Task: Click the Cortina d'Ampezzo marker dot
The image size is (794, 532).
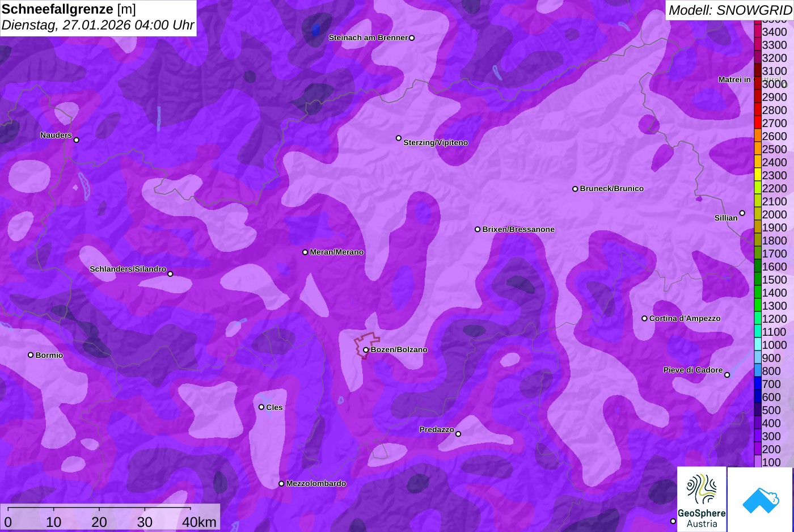Action: click(644, 319)
